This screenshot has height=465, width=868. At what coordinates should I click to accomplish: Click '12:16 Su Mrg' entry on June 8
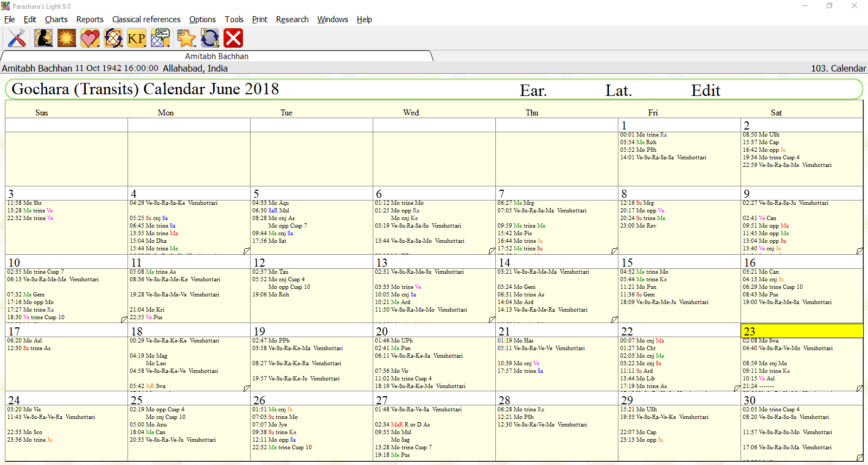(637, 203)
